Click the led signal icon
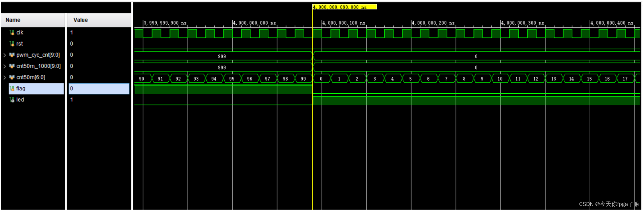 pos(12,100)
